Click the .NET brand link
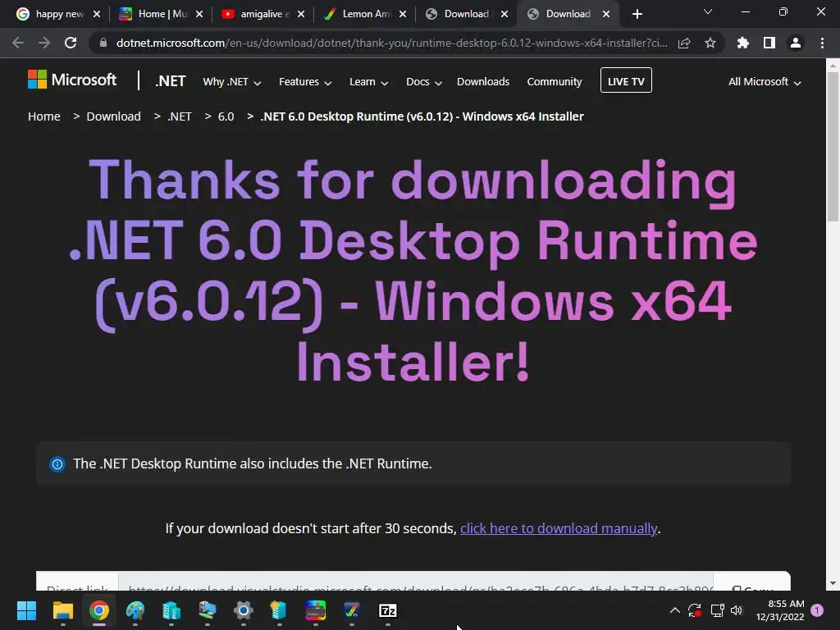This screenshot has width=840, height=630. coord(171,81)
